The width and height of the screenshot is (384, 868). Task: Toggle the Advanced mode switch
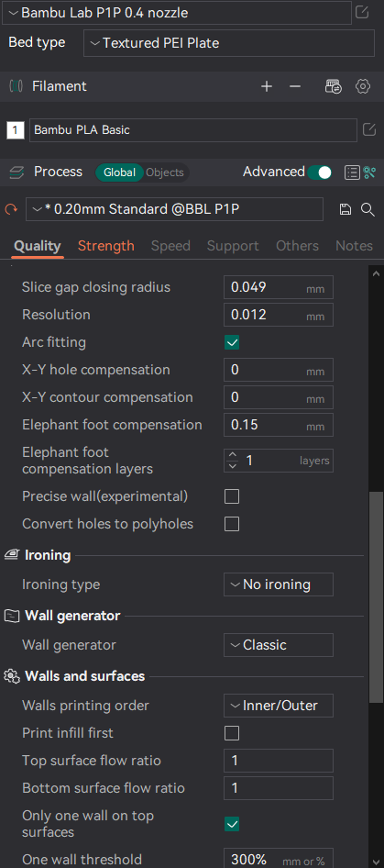tap(320, 172)
